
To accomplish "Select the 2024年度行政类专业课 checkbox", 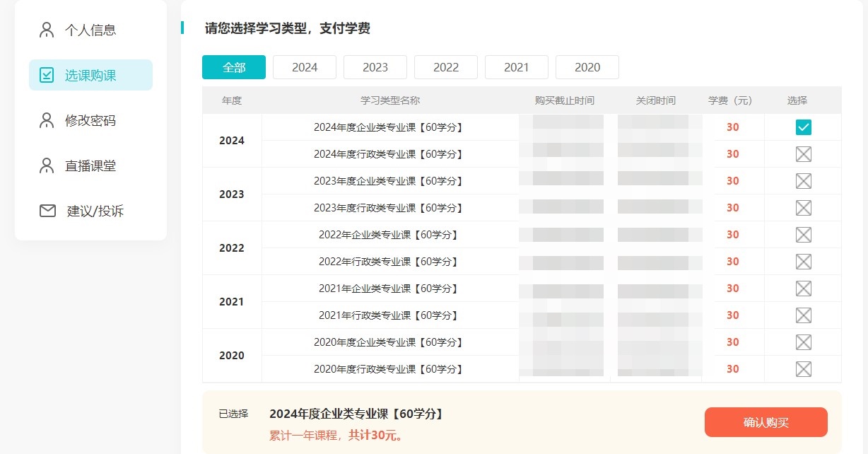I will [x=803, y=154].
